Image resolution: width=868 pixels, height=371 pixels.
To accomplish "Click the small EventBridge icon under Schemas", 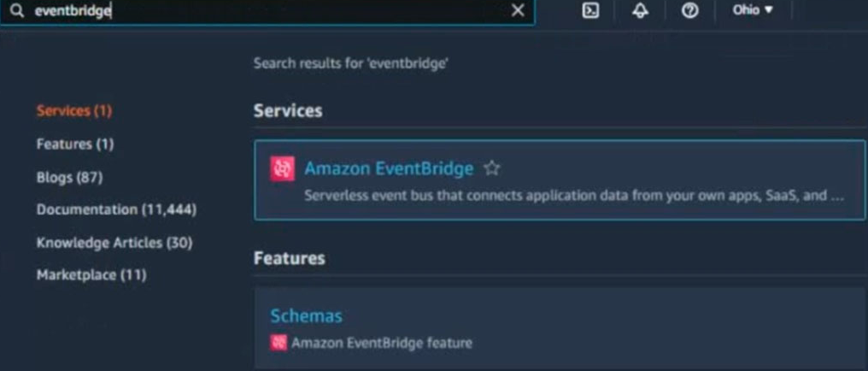I will pos(279,343).
